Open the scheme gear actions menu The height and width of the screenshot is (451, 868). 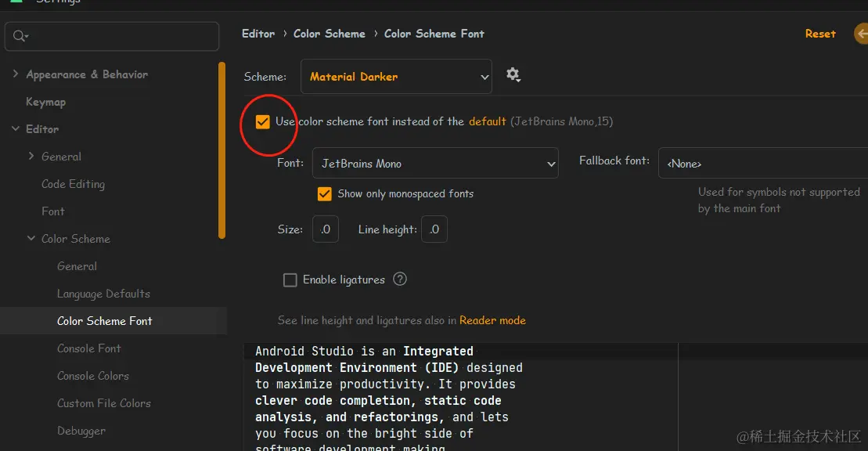coord(513,75)
